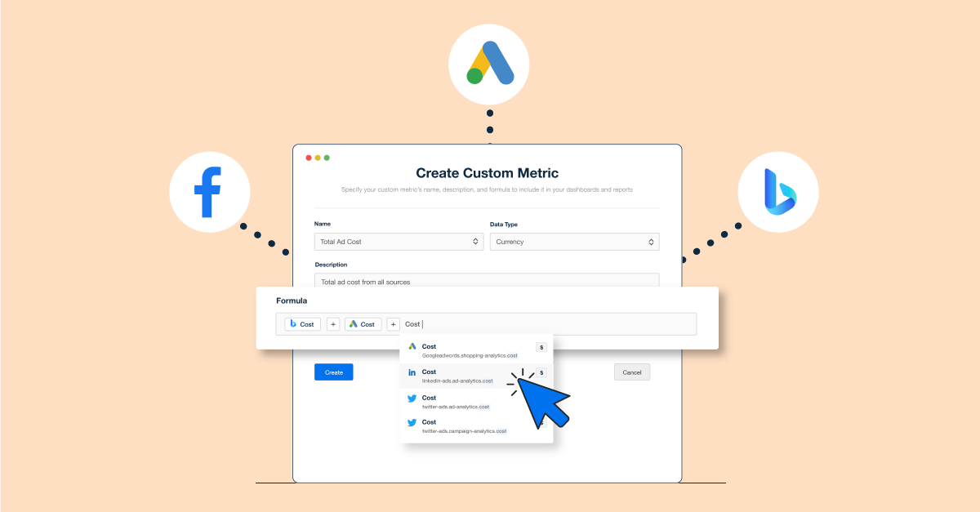980x512 pixels.
Task: Click the Cancel button
Action: pyautogui.click(x=631, y=372)
